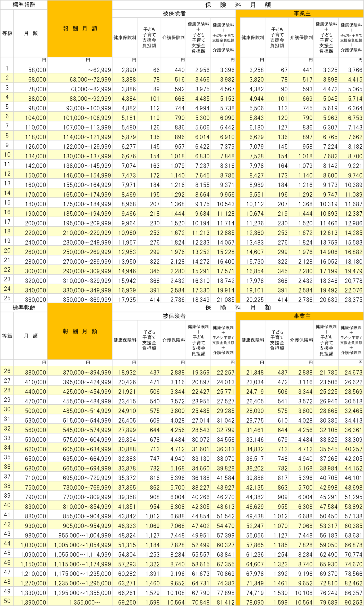Select the 195,000～209,999 remuneration range
Image resolution: width=364 pixels, height=606 pixels.
click(x=87, y=223)
